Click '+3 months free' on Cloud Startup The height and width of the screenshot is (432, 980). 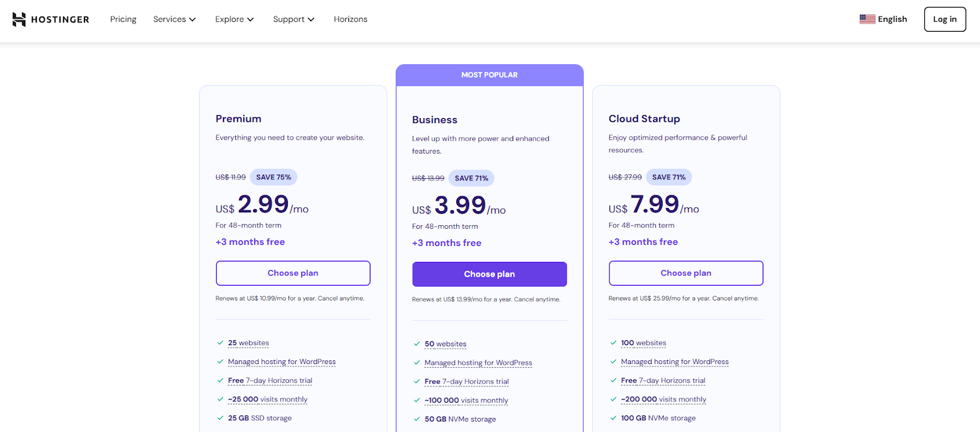(643, 242)
